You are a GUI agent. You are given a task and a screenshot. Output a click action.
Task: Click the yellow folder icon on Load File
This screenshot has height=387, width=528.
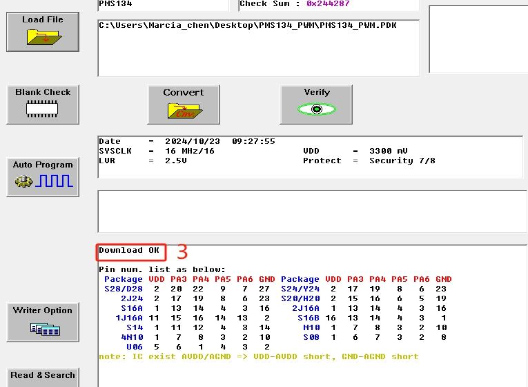click(x=44, y=37)
